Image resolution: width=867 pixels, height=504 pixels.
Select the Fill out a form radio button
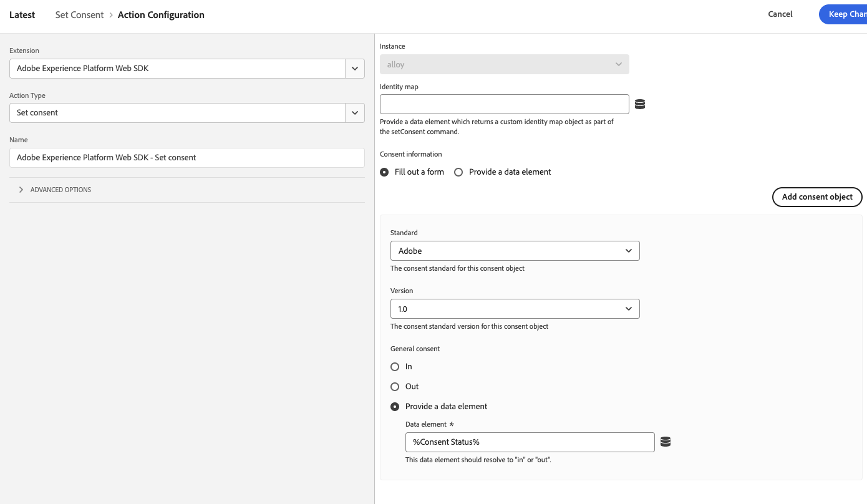coord(384,172)
